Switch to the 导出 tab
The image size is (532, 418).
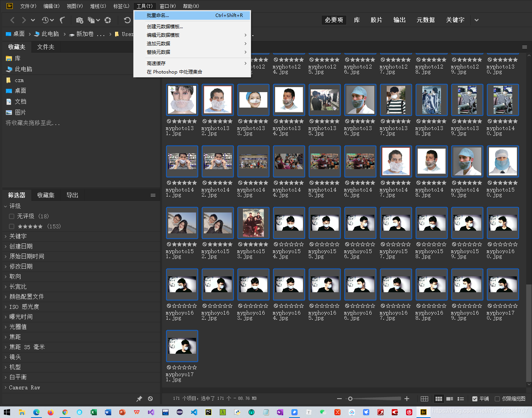pyautogui.click(x=72, y=195)
